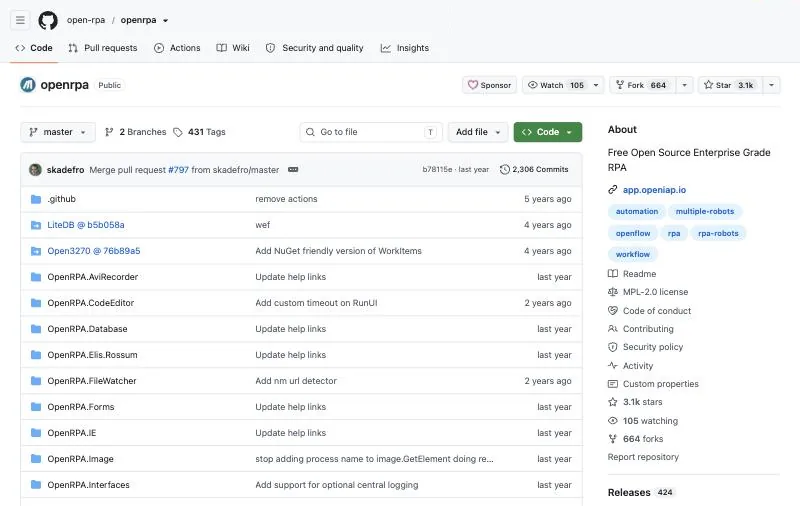Screen dimensions: 800x506
Task: Open the Wiki tab
Action: pos(233,48)
